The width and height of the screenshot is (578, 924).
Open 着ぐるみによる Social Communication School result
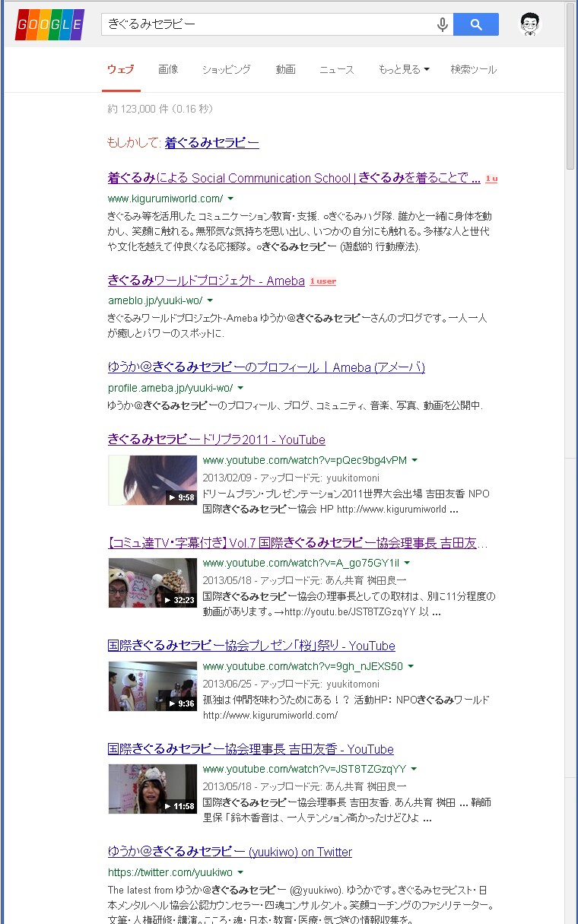coord(294,178)
